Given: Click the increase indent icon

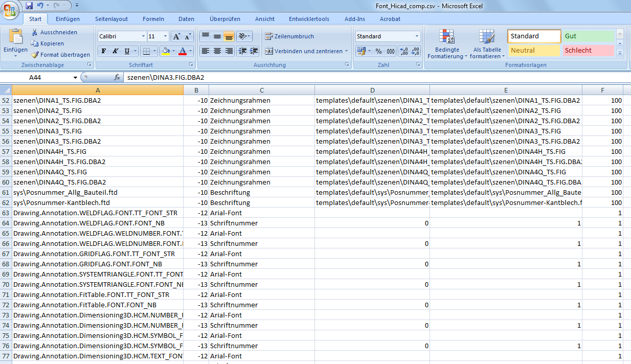Looking at the screenshot, I should click(x=254, y=51).
